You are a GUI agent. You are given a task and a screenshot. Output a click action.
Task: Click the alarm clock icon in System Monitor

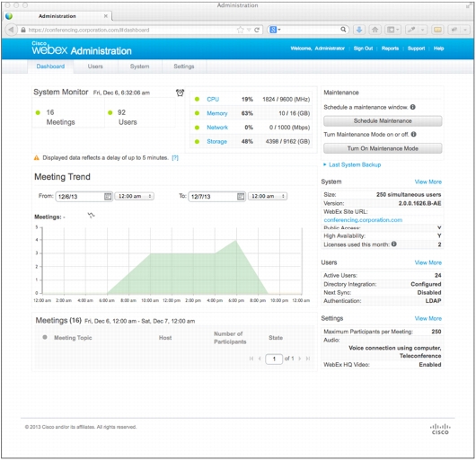pos(180,93)
